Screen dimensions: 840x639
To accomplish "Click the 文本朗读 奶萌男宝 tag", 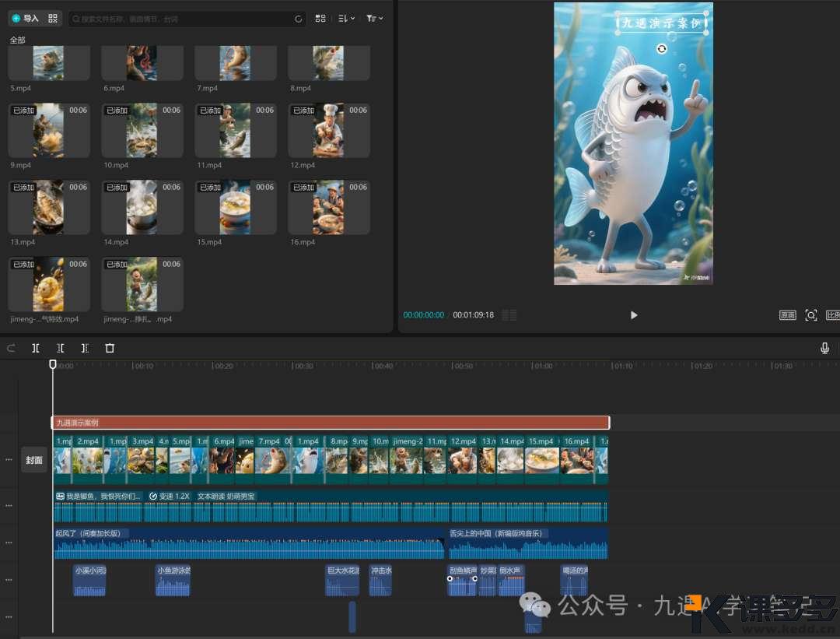I will tap(226, 497).
